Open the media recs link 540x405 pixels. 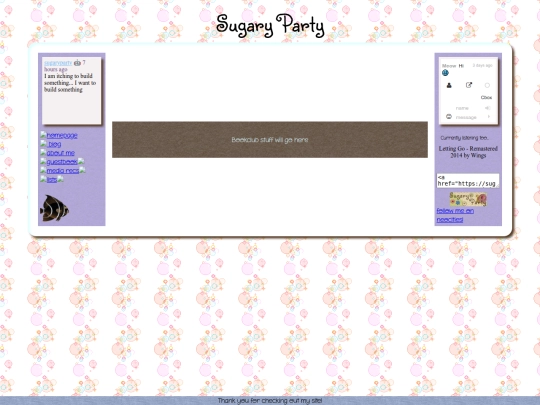[63, 171]
